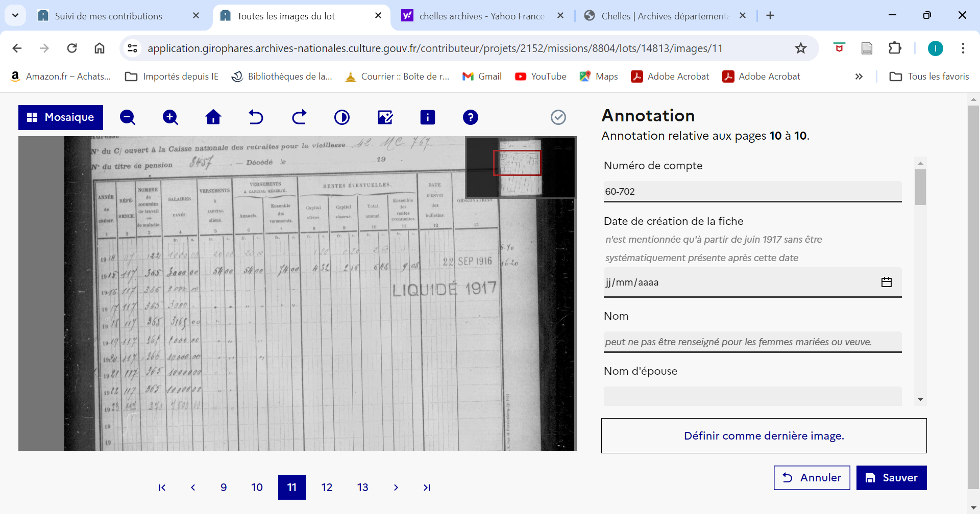Click the Sauver button
This screenshot has height=514, width=980.
(x=891, y=478)
